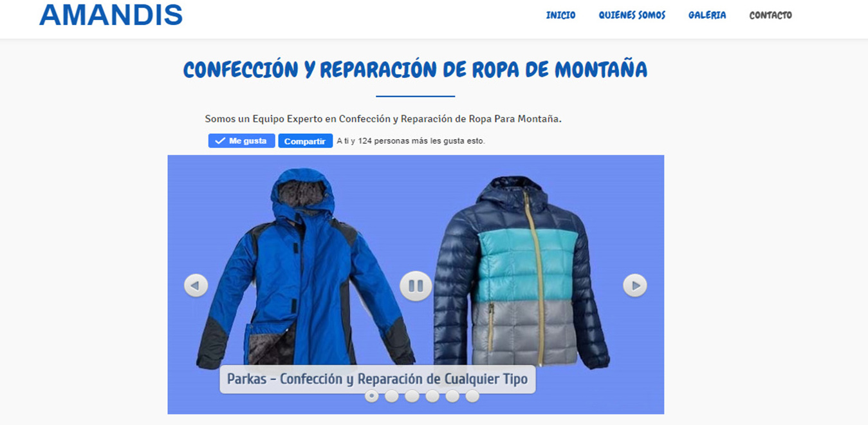Pause the slideshow with the center button
868x425 pixels.
pos(416,285)
